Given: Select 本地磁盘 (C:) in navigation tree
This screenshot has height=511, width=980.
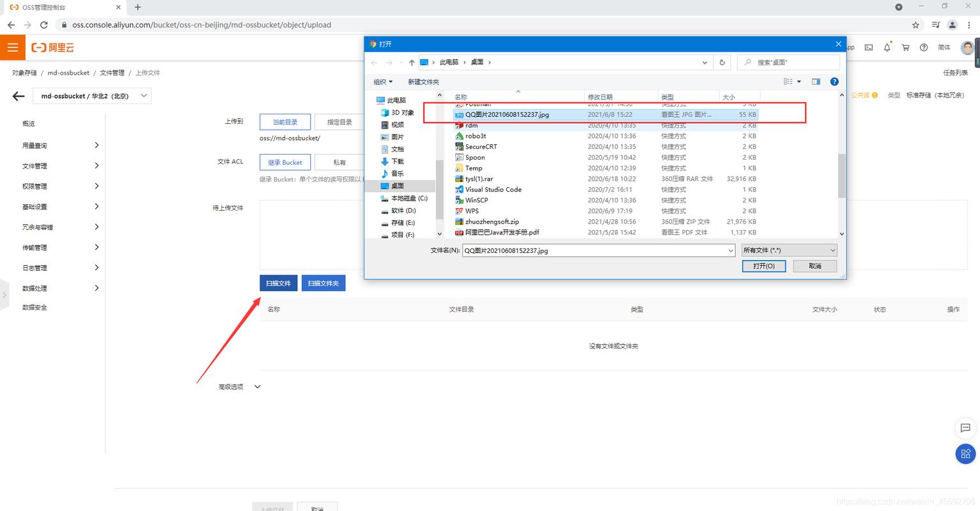Looking at the screenshot, I should point(404,199).
